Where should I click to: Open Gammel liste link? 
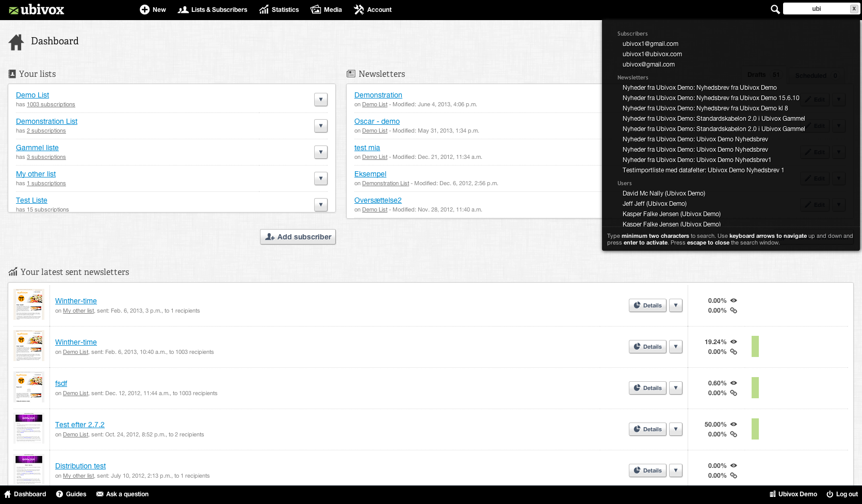(x=37, y=148)
